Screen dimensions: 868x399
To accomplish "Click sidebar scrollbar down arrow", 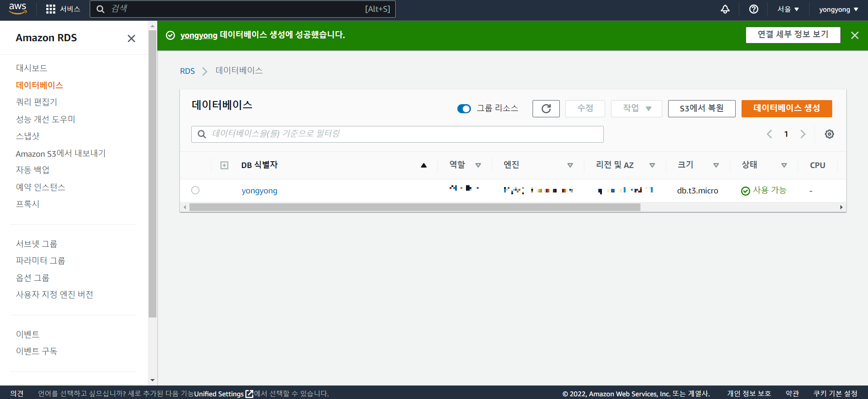I will (x=152, y=380).
